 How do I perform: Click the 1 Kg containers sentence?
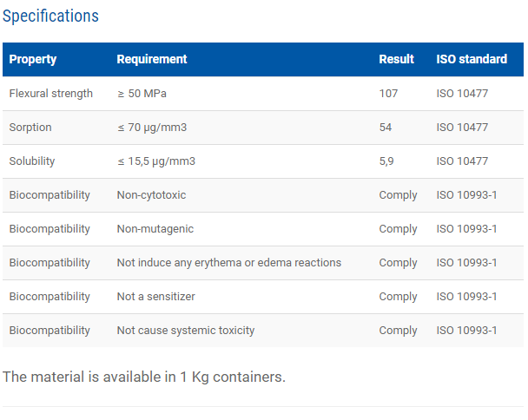point(144,377)
